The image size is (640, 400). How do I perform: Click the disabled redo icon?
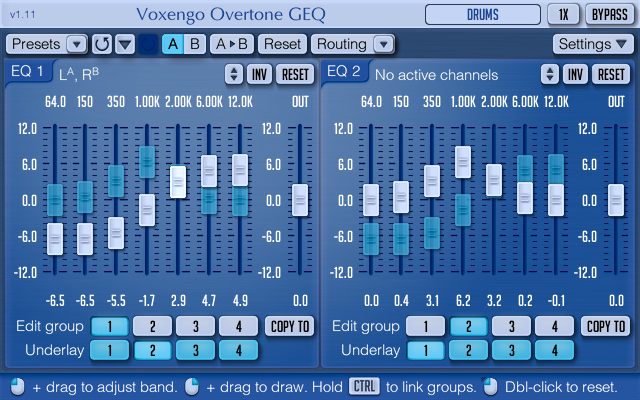pos(148,44)
